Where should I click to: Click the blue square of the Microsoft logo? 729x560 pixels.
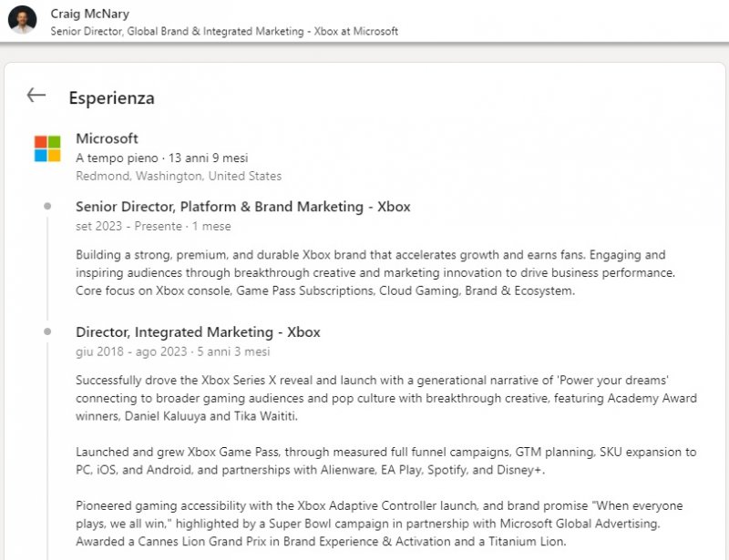pyautogui.click(x=42, y=154)
